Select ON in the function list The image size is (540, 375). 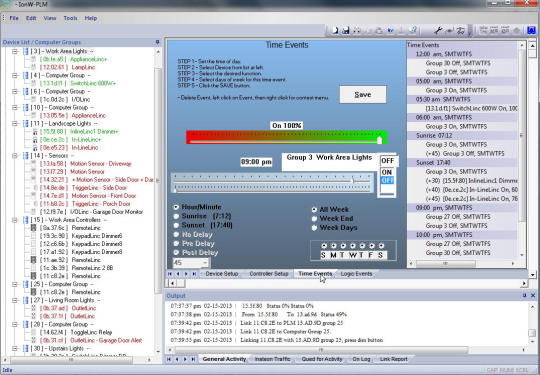[x=387, y=172]
